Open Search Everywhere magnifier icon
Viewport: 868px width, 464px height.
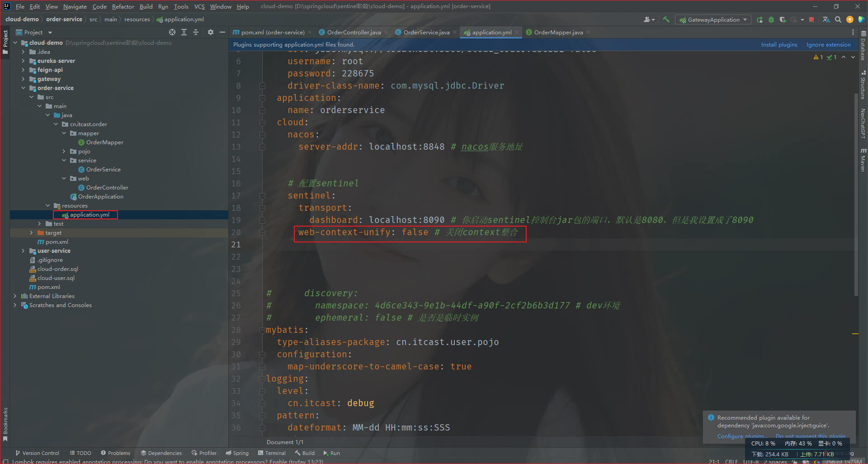[838, 19]
